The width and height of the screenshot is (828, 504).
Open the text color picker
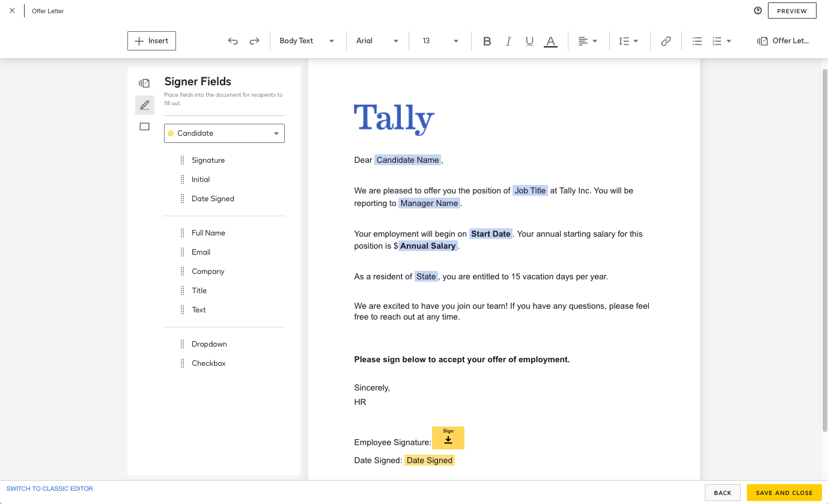pyautogui.click(x=550, y=41)
